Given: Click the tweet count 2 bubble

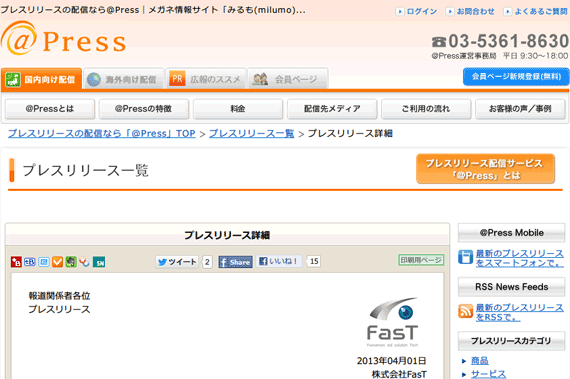Looking at the screenshot, I should click(207, 262).
